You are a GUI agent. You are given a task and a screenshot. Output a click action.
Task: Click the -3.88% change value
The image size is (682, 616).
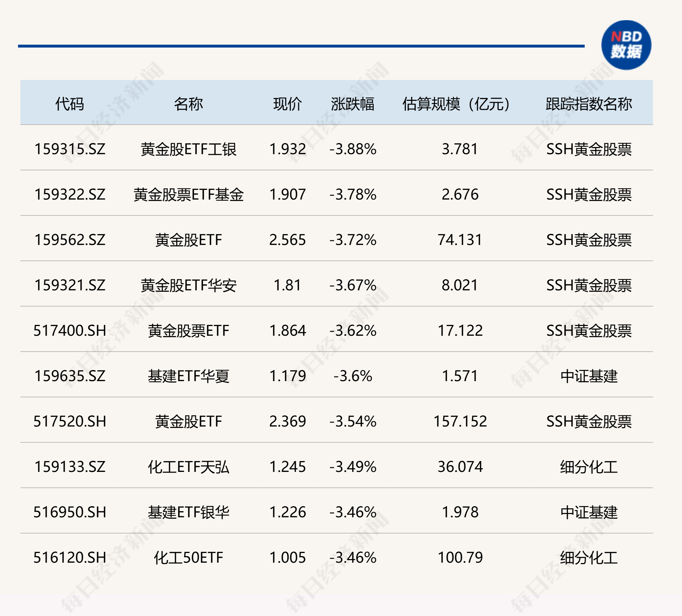point(353,149)
